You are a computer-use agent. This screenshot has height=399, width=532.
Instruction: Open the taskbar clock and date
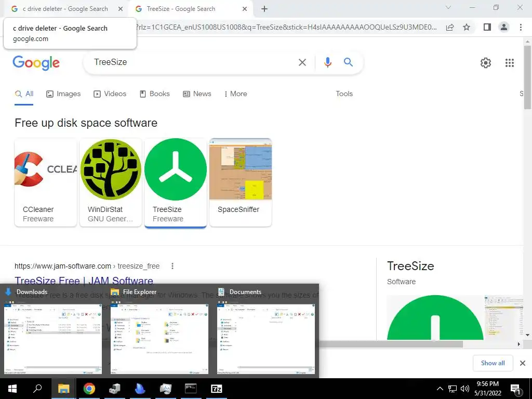click(x=487, y=389)
